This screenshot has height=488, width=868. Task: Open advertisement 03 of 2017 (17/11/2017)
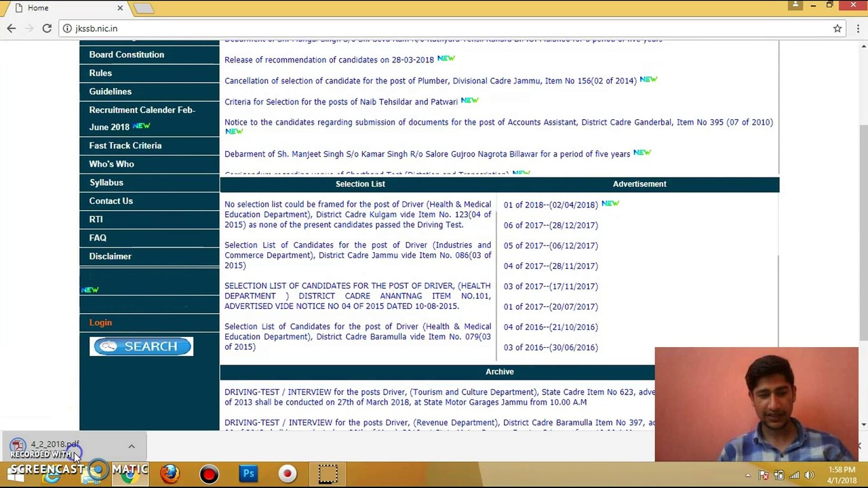tap(551, 286)
